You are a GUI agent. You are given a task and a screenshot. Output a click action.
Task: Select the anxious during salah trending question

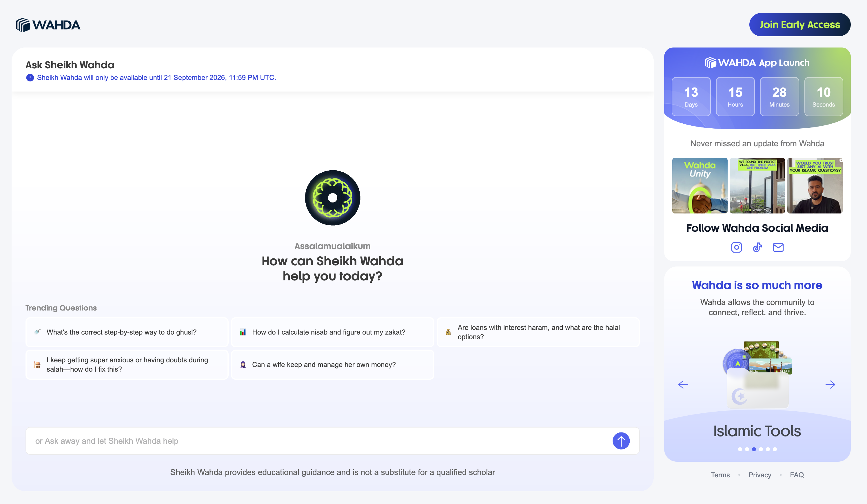[x=127, y=364]
